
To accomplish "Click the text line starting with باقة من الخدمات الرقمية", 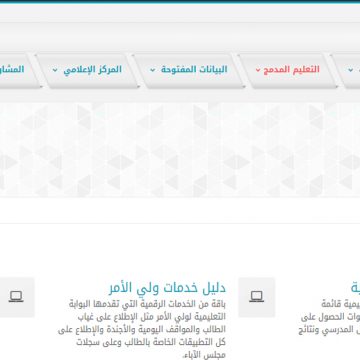I will coord(147,304).
